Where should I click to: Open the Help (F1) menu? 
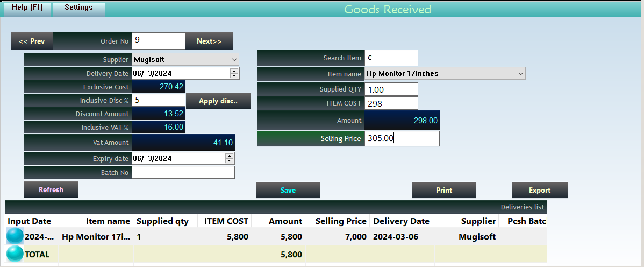tap(27, 8)
